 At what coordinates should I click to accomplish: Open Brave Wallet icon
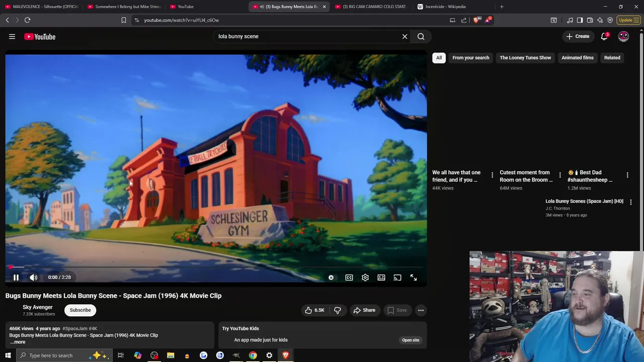pyautogui.click(x=590, y=20)
